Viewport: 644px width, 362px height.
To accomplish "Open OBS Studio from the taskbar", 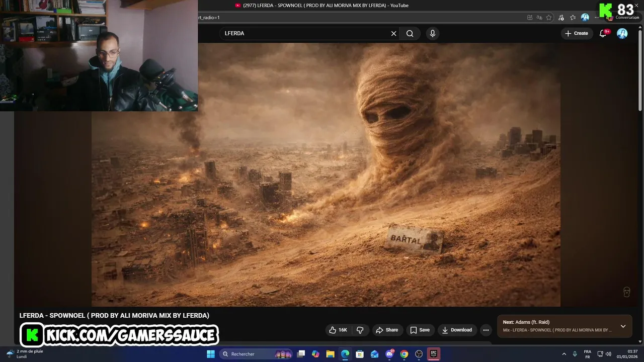I will click(x=419, y=354).
